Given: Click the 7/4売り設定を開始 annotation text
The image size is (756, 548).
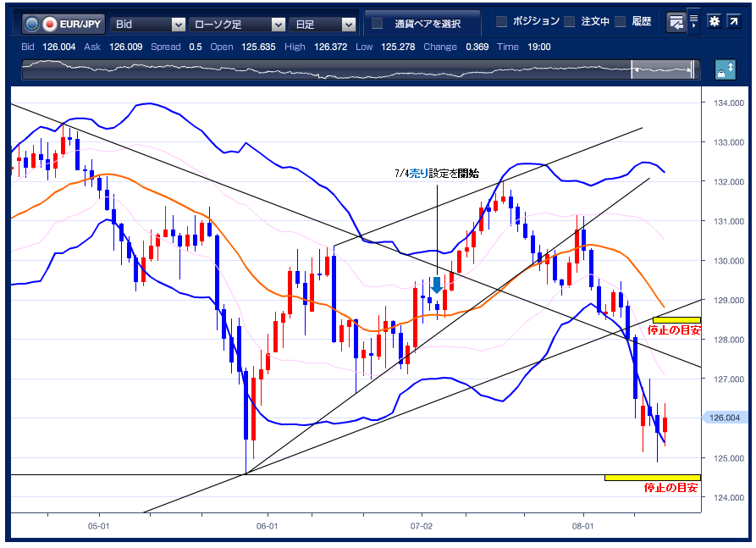Looking at the screenshot, I should [437, 173].
